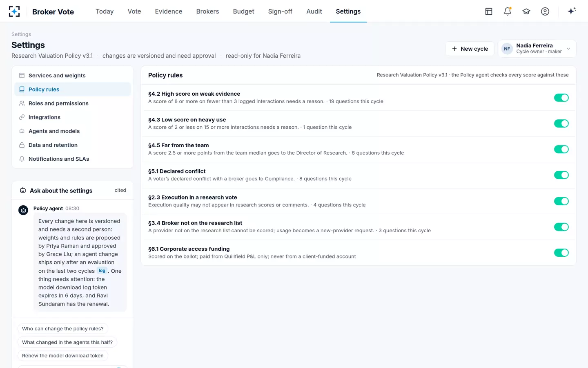Toggle the §6.1 Corporate access funding rule
Screen dimensions: 588x368
[561, 253]
